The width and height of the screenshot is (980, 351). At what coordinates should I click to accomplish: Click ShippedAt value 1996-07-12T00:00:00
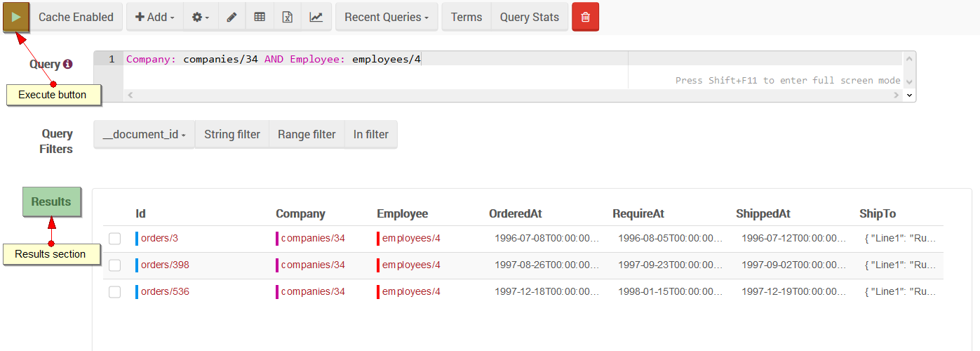(794, 239)
